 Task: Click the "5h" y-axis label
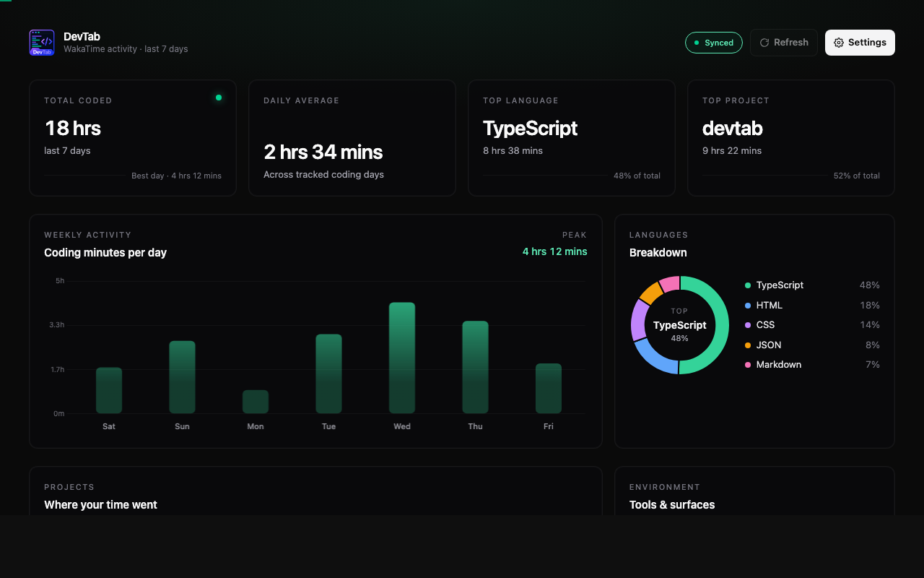click(60, 280)
